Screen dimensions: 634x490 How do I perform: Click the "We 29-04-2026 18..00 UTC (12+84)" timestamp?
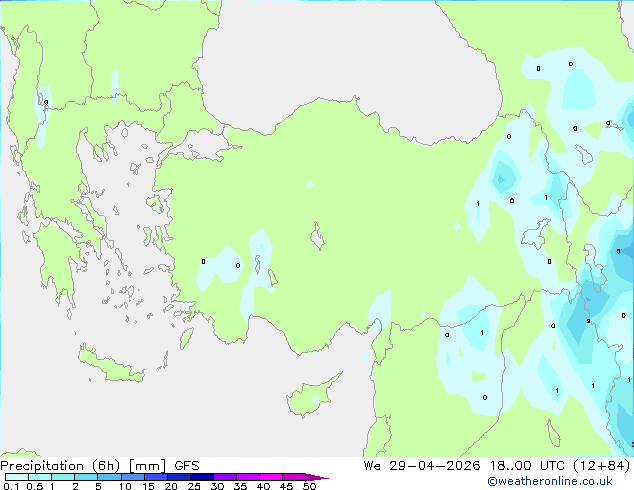[497, 466]
